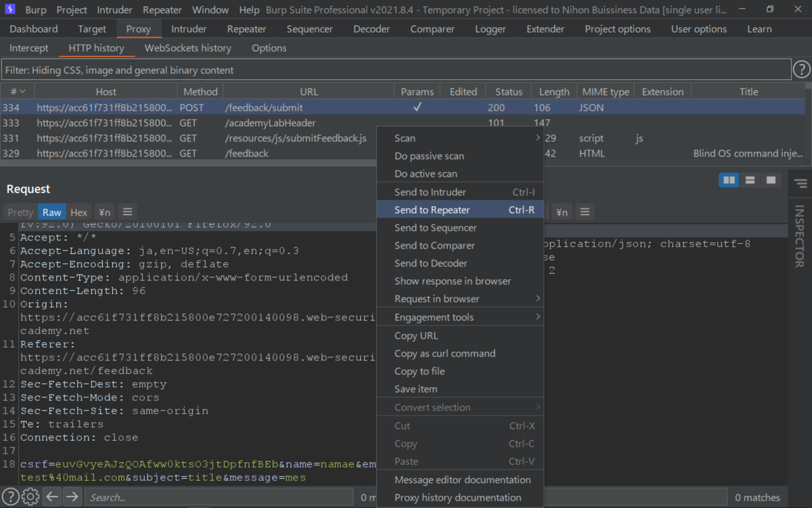This screenshot has width=812, height=508.
Task: Choose Do passive scan
Action: pos(460,156)
